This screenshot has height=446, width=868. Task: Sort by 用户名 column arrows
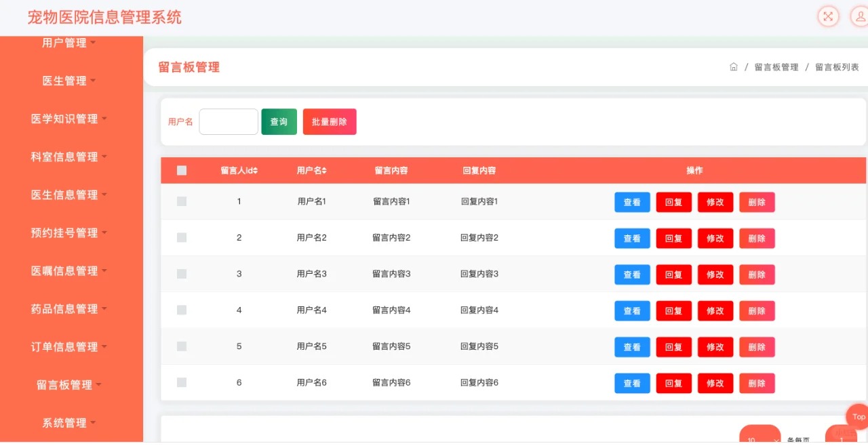point(324,171)
